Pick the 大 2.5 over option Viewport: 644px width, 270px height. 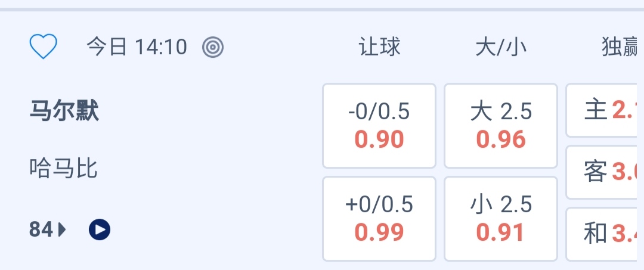501,126
